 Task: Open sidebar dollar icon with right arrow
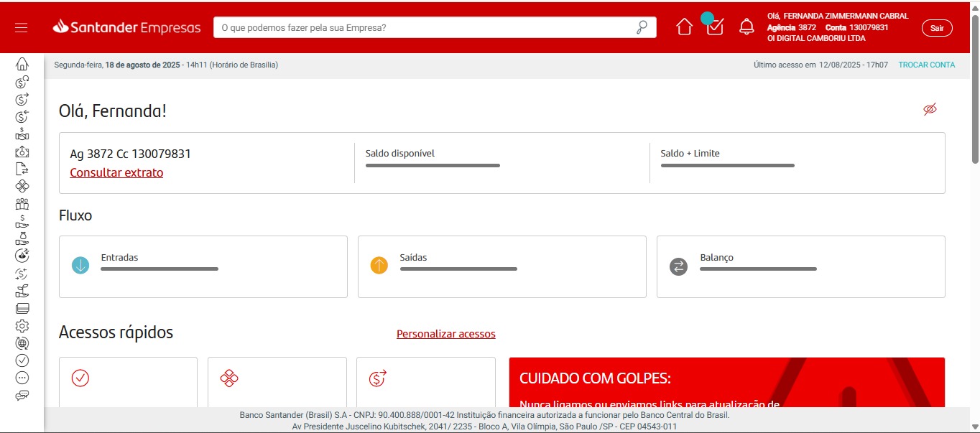click(22, 98)
